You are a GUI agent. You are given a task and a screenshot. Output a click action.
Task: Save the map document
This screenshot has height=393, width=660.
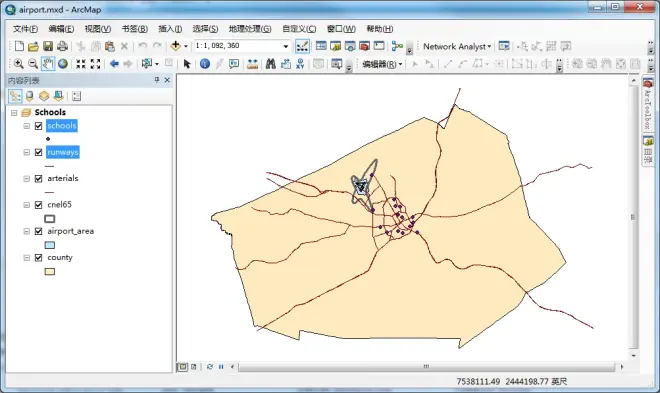[x=48, y=46]
